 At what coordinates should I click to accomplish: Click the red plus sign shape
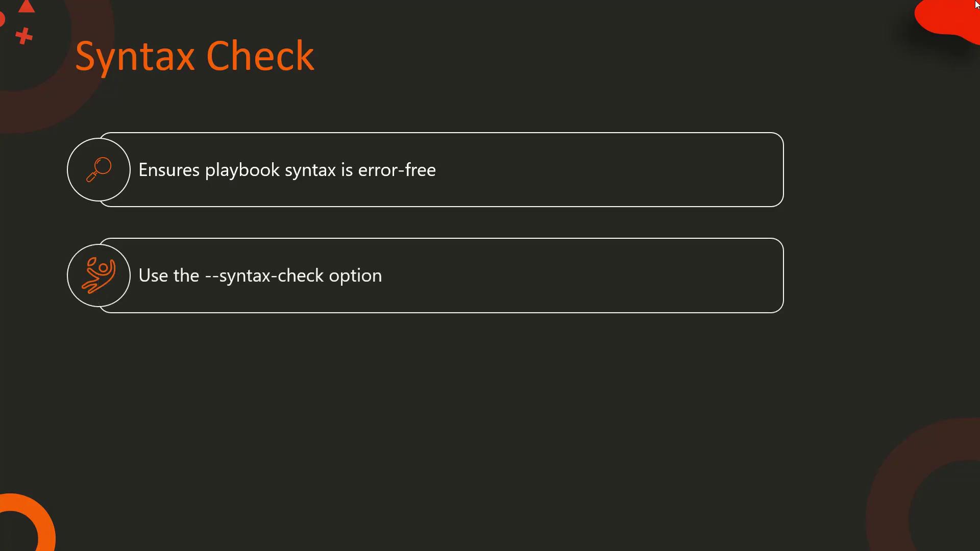(x=23, y=36)
